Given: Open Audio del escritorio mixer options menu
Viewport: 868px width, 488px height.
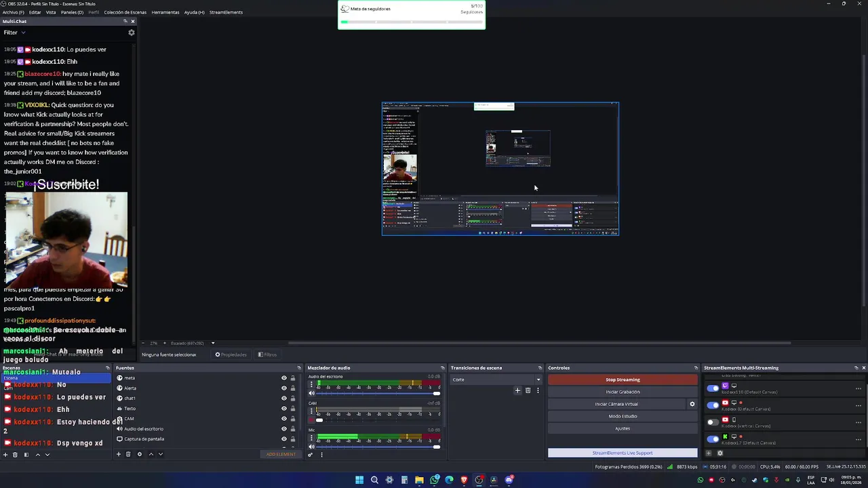Looking at the screenshot, I should [311, 386].
